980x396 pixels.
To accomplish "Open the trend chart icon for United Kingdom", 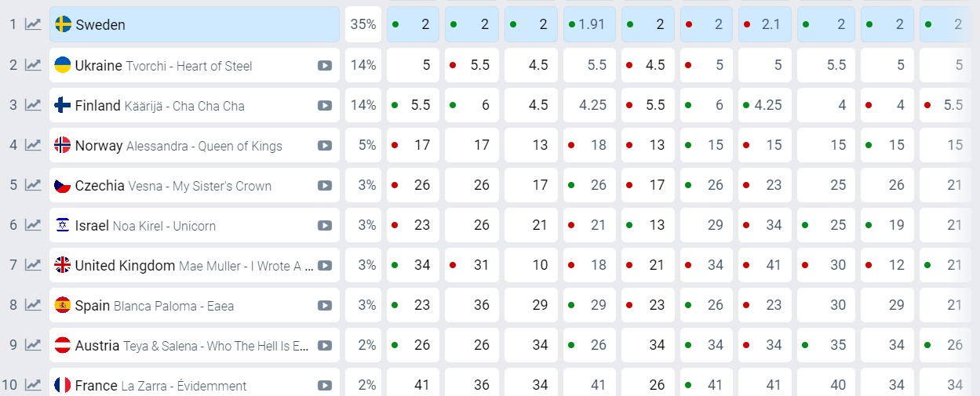I will (33, 265).
